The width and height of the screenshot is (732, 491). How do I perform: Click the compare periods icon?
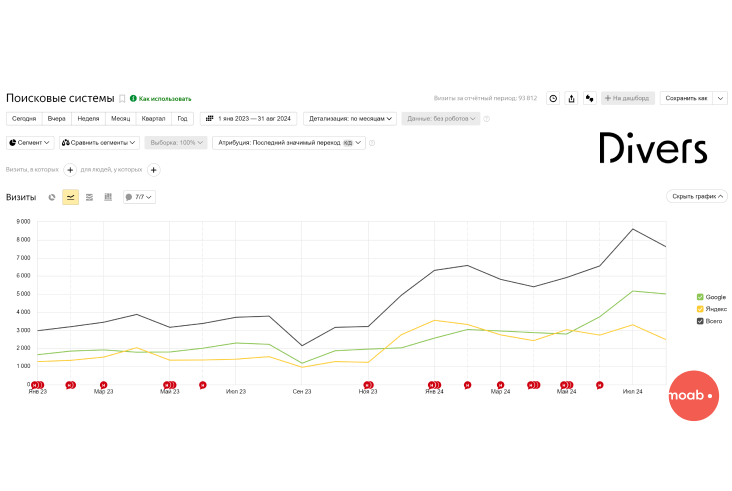[590, 98]
